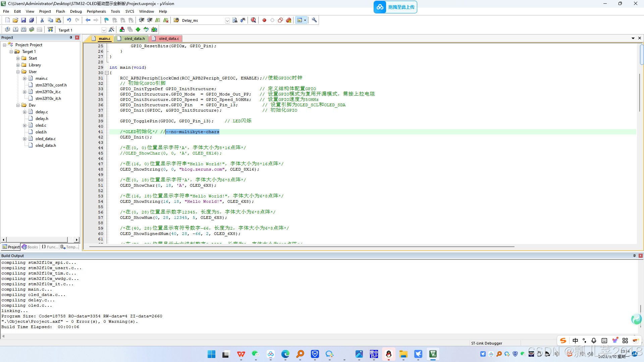Screen dimensions: 644x362
Task: Open the Target 1 selection dropdown
Action: (104, 29)
